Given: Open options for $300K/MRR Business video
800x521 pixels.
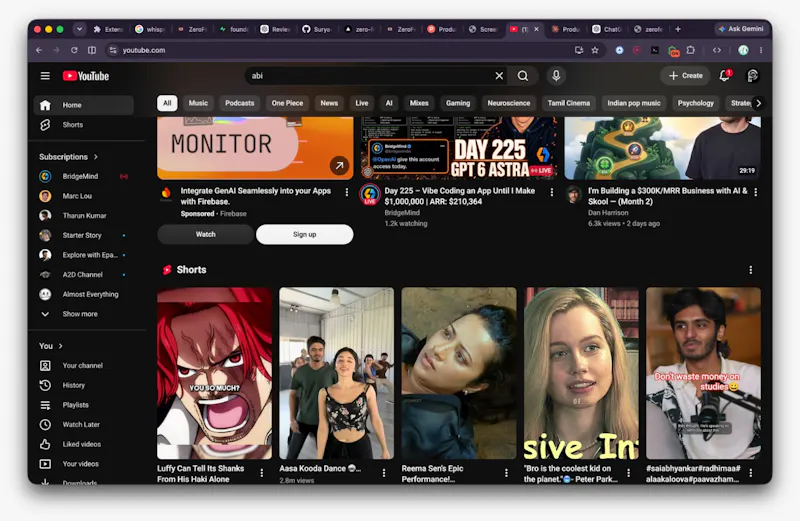Looking at the screenshot, I should (756, 192).
